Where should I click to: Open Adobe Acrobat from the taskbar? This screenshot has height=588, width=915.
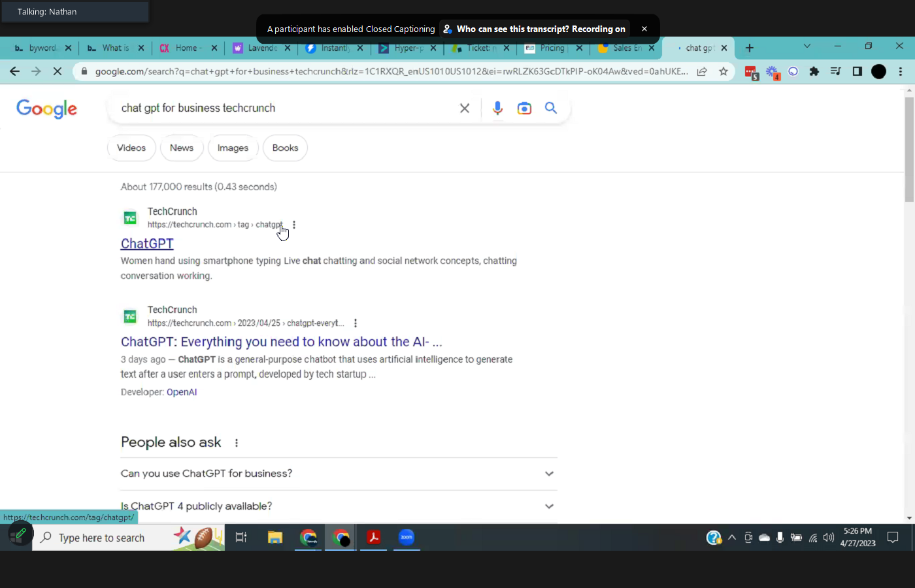coord(373,538)
